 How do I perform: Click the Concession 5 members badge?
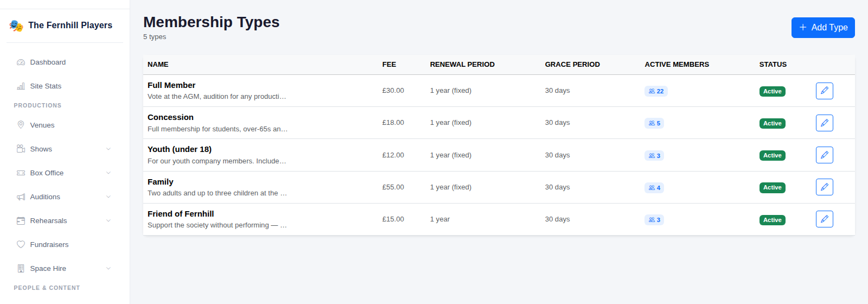654,123
